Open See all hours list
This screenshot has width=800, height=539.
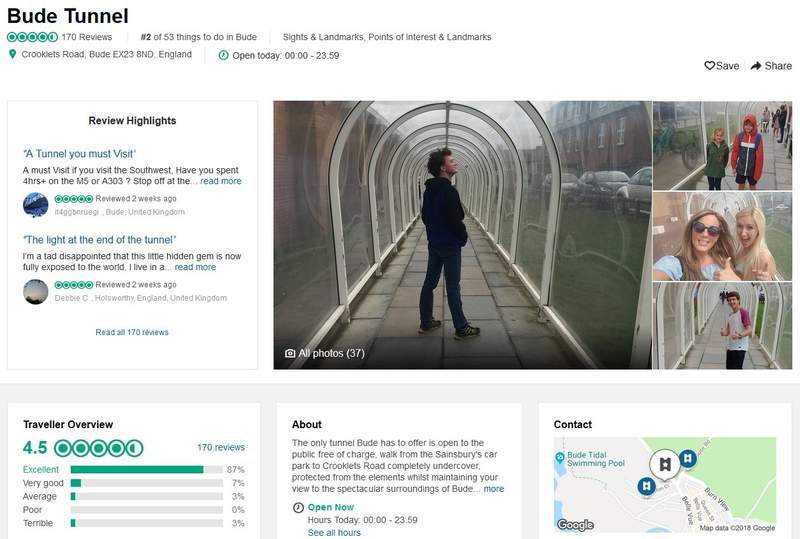[335, 533]
